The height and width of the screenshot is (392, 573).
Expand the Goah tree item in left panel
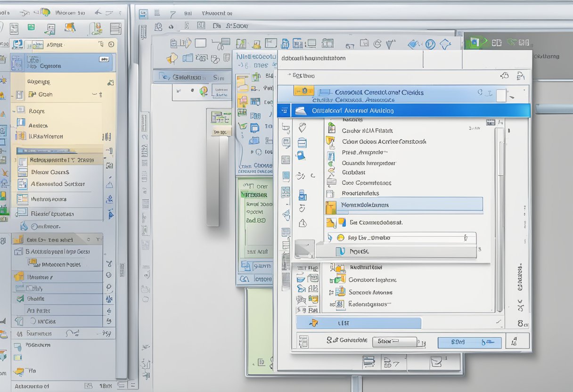point(19,95)
